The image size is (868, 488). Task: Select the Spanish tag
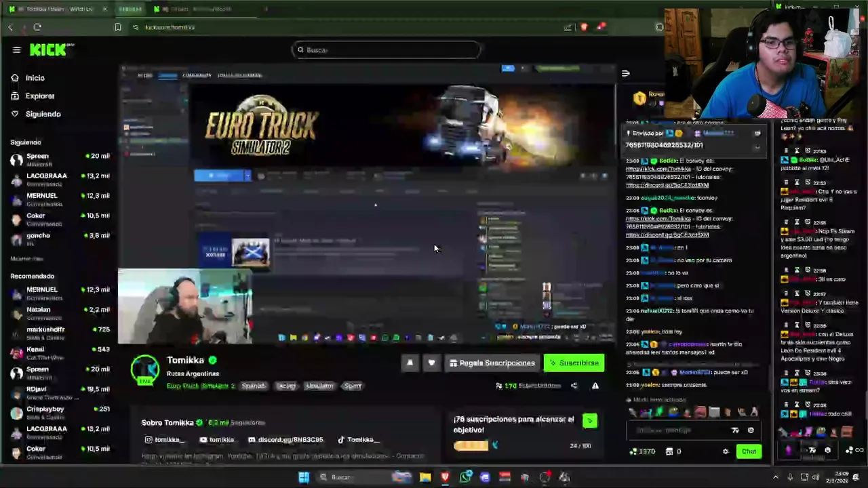tap(254, 386)
